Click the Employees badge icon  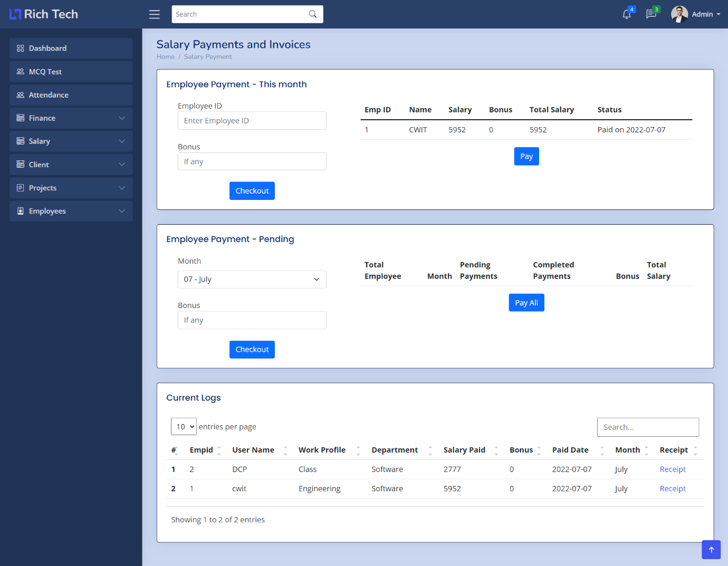coord(21,211)
